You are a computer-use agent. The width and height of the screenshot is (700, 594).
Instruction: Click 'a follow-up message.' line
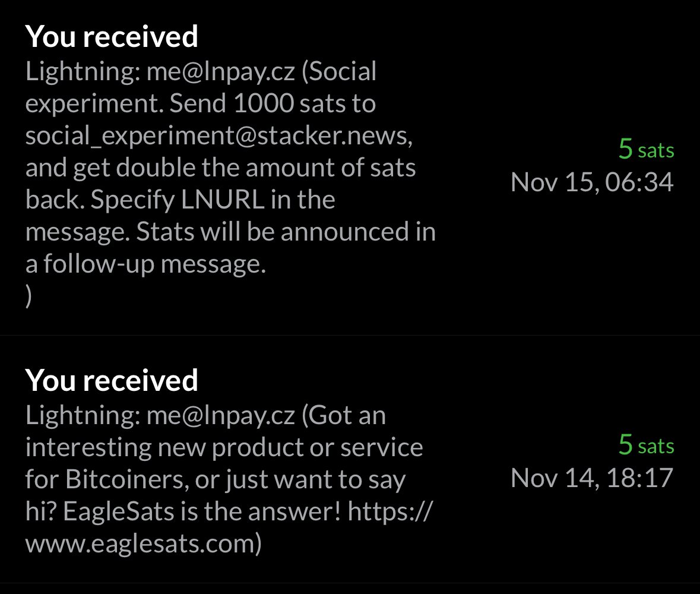(x=145, y=264)
